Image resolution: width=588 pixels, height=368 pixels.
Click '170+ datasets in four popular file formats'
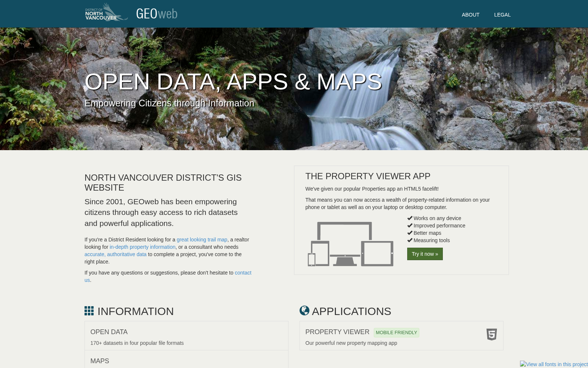click(x=137, y=343)
